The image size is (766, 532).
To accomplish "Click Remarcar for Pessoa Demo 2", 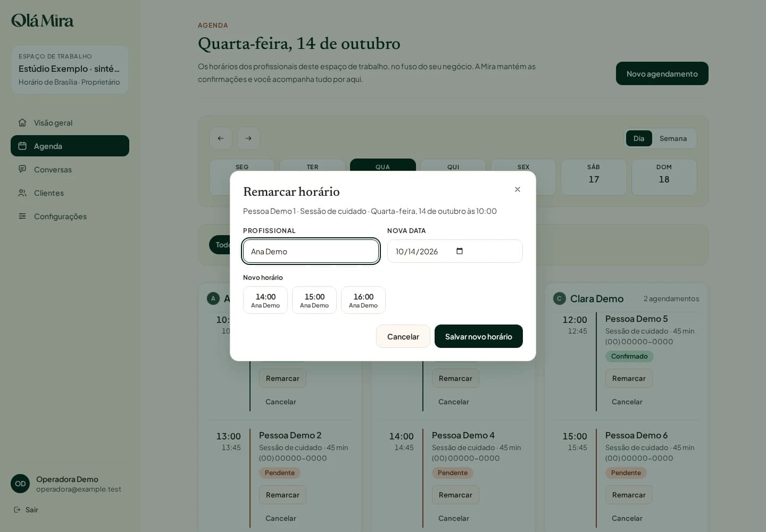I will point(282,495).
